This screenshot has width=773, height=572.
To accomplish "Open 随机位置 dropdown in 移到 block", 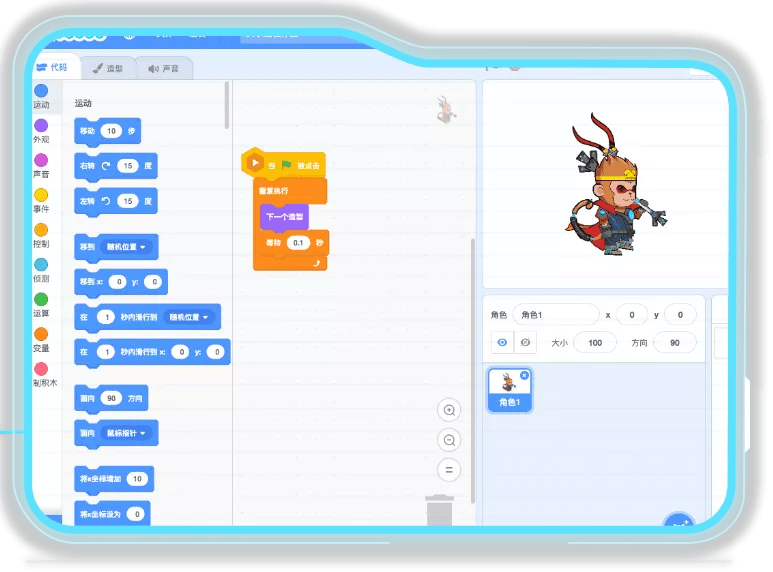I will [x=126, y=247].
